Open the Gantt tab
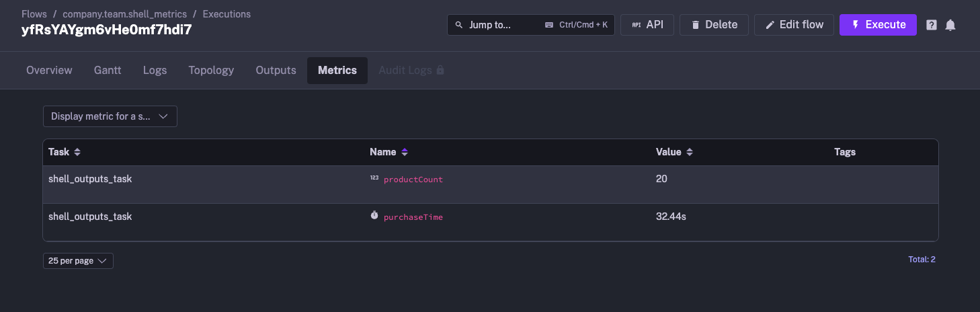This screenshot has width=980, height=312. pos(108,70)
